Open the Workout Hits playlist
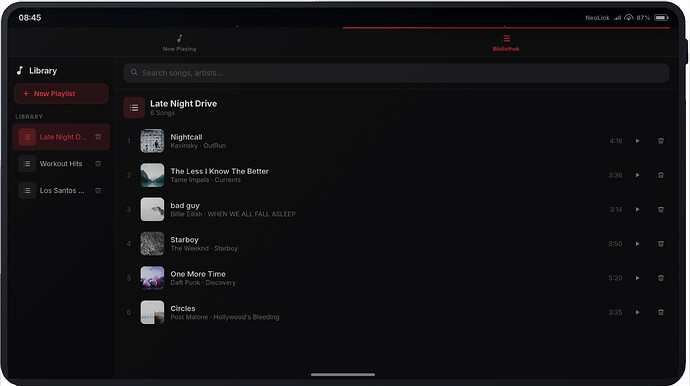The width and height of the screenshot is (690, 386). click(x=61, y=164)
